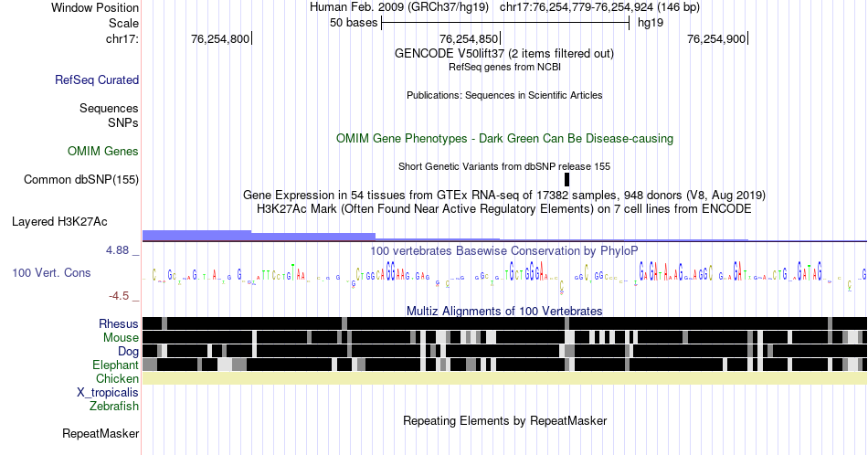Click the 76,254,800 ruler position

click(x=220, y=38)
